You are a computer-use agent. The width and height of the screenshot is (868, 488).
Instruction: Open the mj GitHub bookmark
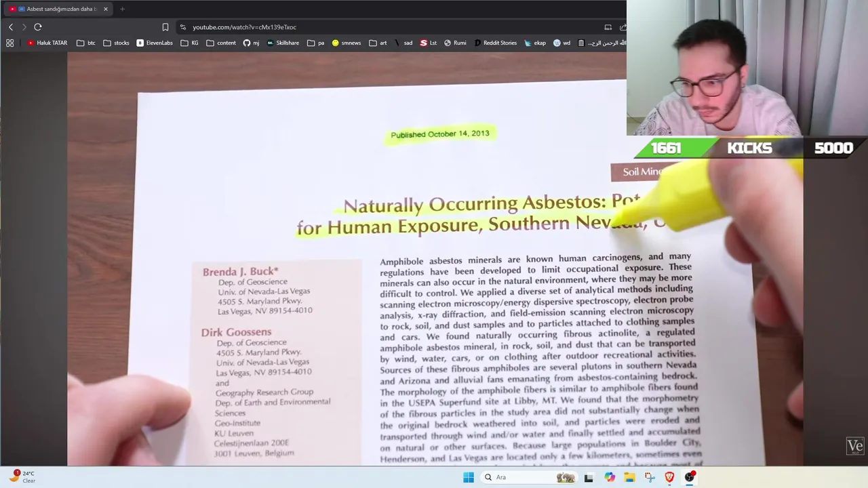click(251, 43)
